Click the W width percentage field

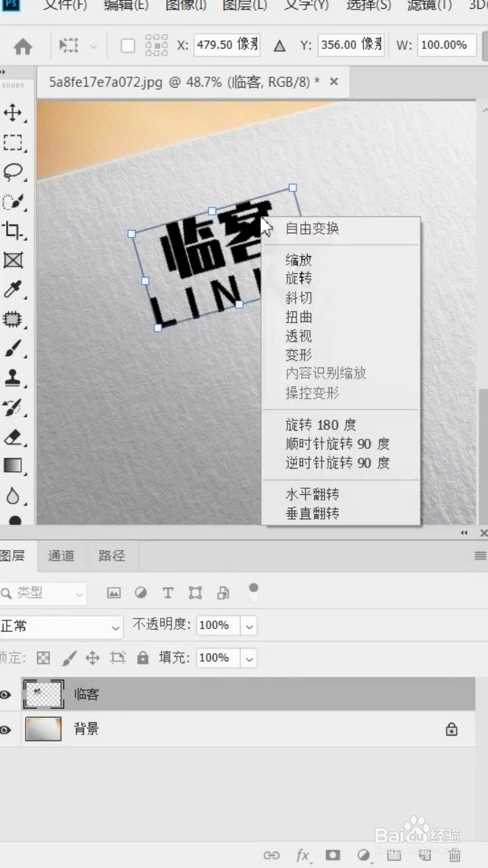(x=447, y=45)
